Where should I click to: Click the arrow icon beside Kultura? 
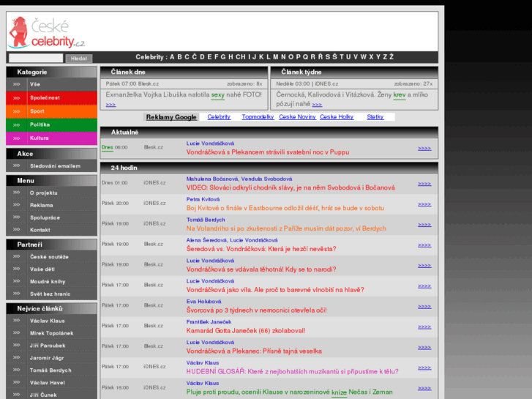point(16,138)
